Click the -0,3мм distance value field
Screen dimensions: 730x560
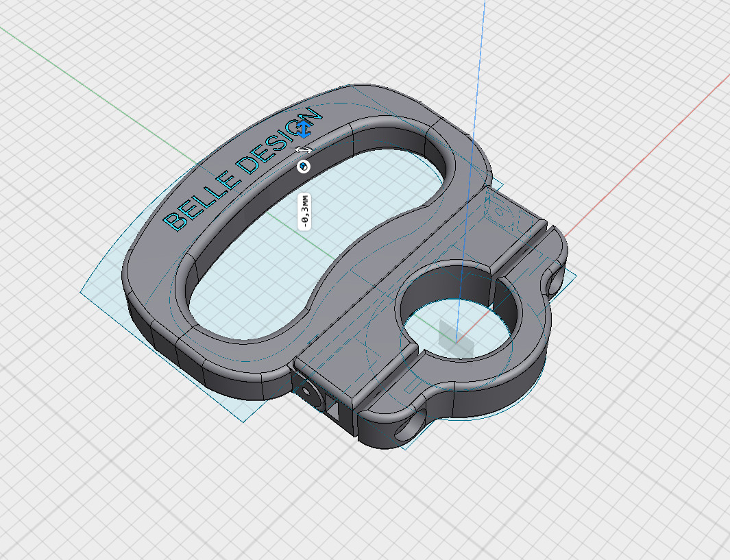tap(304, 212)
